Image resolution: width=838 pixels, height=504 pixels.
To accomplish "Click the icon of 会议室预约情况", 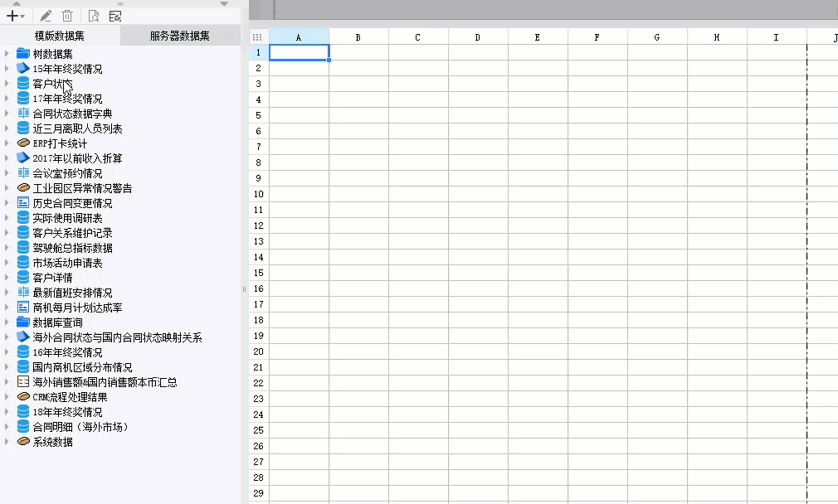I will pos(23,173).
